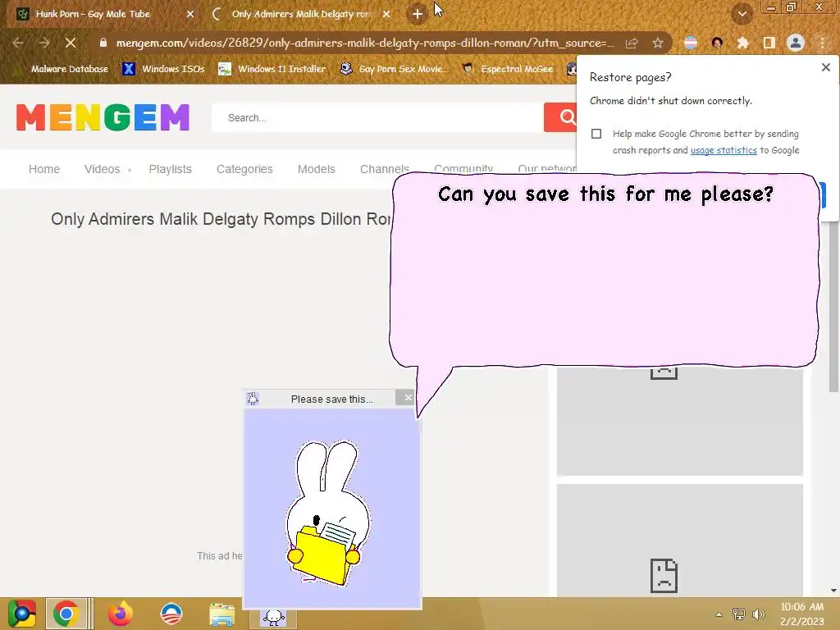Click the 'Can you save this' speech bubble
Screen dimensions: 840x630
pyautogui.click(x=605, y=271)
